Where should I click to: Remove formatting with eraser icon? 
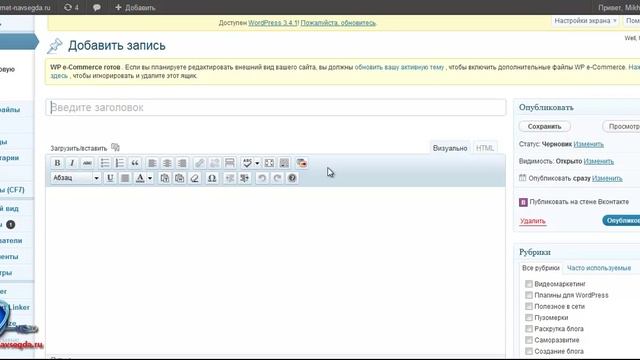(195, 178)
